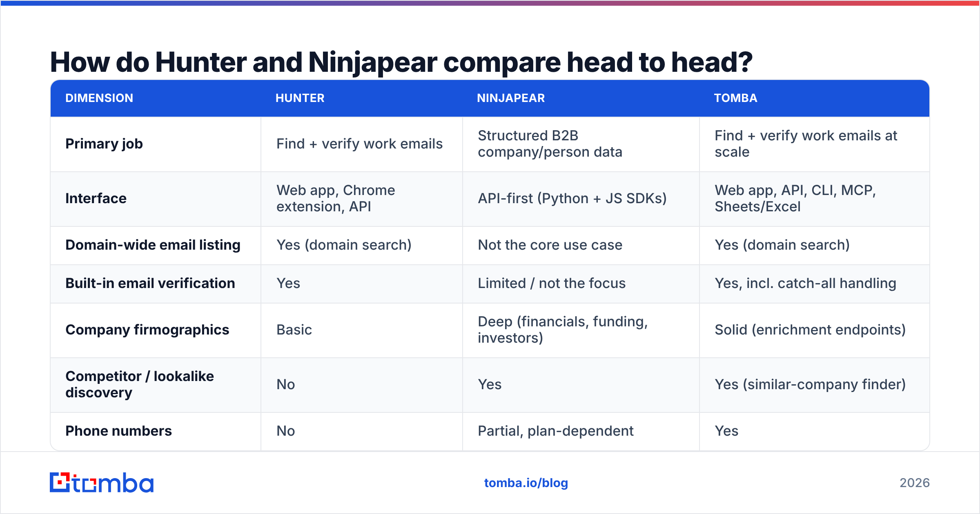Click 'Solid (enrichment endpoints)' cell
Image resolution: width=980 pixels, height=514 pixels.
click(x=810, y=330)
